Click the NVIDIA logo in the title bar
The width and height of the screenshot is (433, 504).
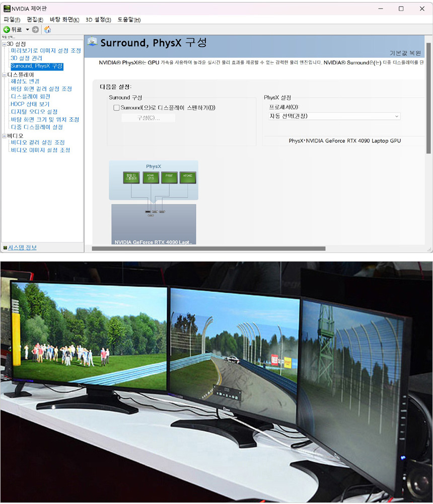coord(7,9)
